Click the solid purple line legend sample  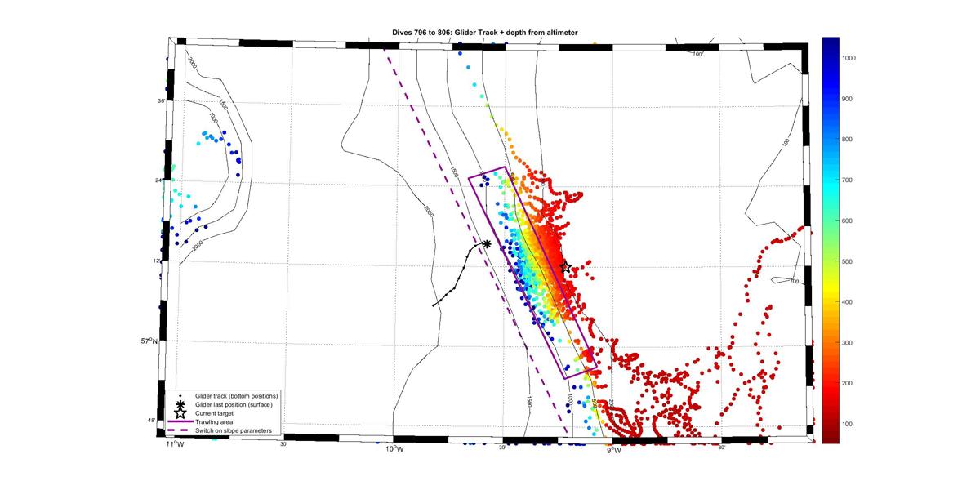pyautogui.click(x=180, y=422)
